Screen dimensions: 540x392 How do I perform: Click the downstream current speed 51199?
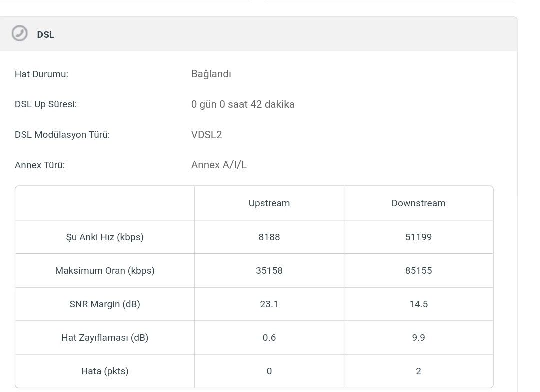pos(418,237)
